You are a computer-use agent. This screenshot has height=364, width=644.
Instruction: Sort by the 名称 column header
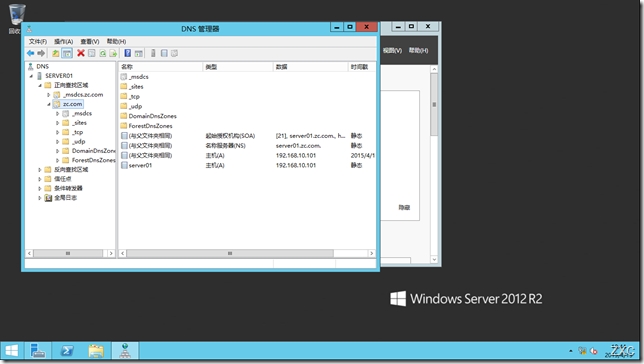[161, 67]
